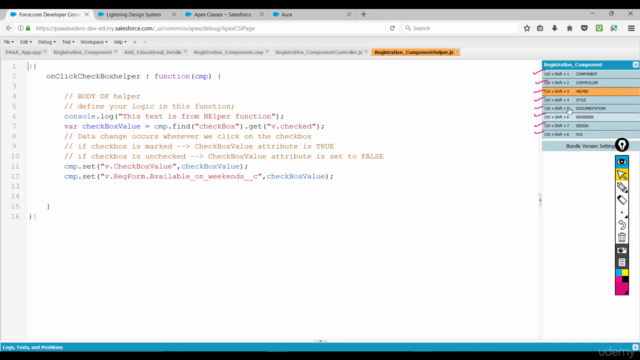Select DOCUMENTATION in the bundle panel
640x360 pixels.
pos(591,109)
